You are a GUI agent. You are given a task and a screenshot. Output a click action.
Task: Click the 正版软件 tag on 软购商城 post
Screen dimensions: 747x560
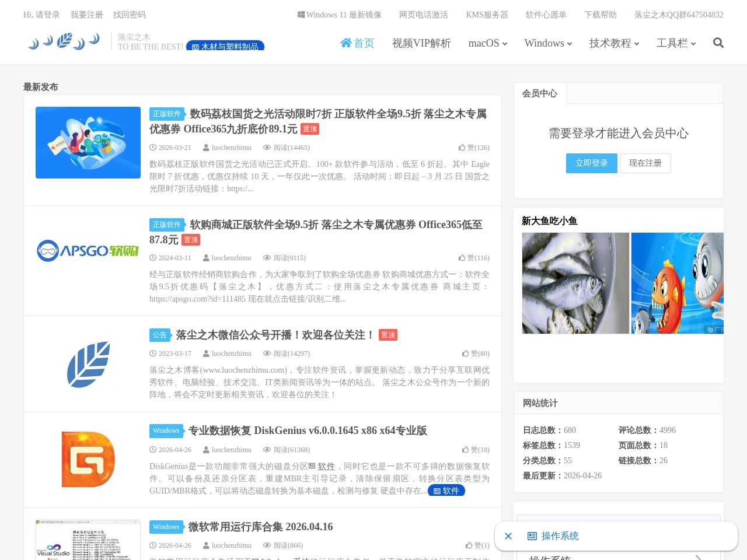167,225
